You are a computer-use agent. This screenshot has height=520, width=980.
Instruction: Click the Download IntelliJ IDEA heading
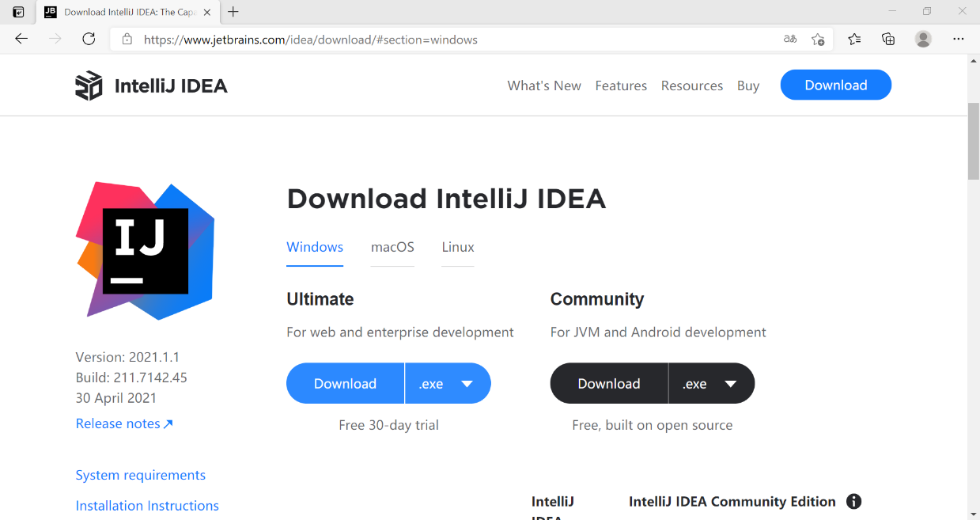pyautogui.click(x=446, y=199)
